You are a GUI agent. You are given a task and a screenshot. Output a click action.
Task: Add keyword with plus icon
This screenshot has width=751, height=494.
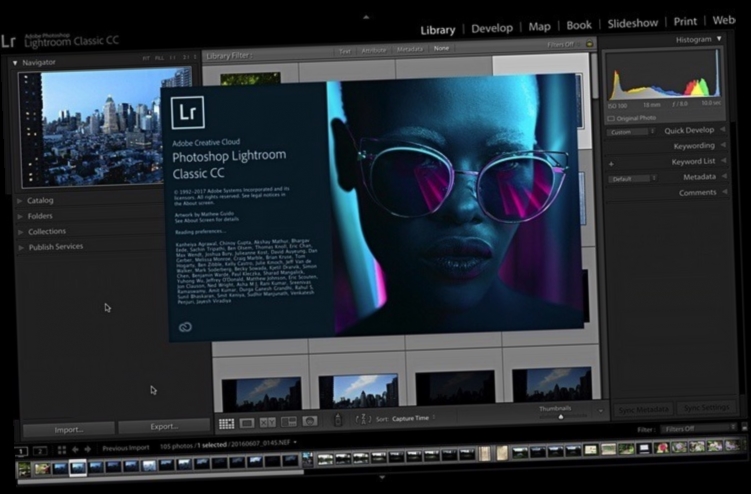611,164
